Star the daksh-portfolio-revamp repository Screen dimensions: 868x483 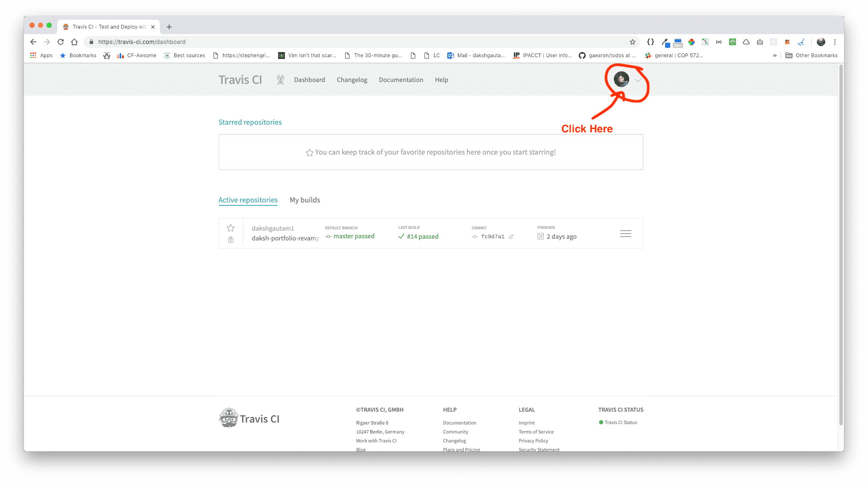coord(231,228)
